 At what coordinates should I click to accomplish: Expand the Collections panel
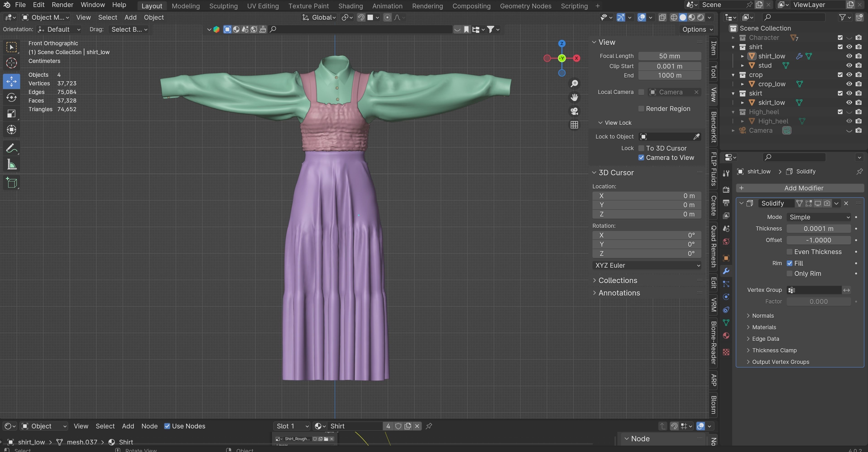(617, 280)
